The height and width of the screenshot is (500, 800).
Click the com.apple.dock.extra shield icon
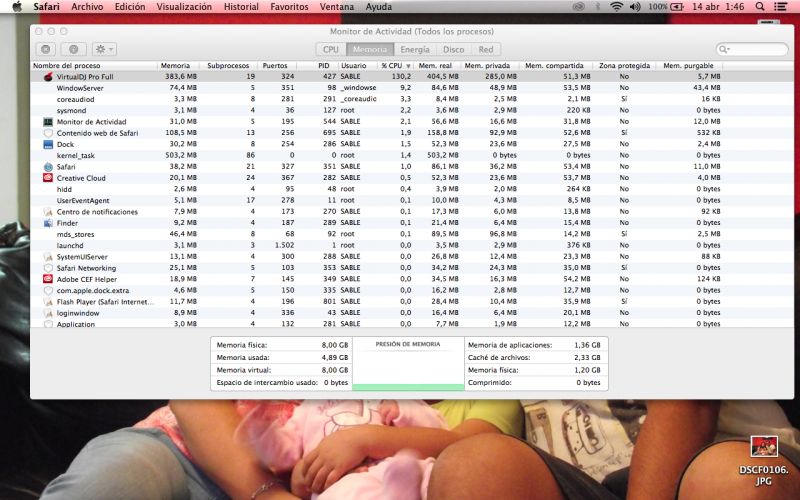click(48, 290)
